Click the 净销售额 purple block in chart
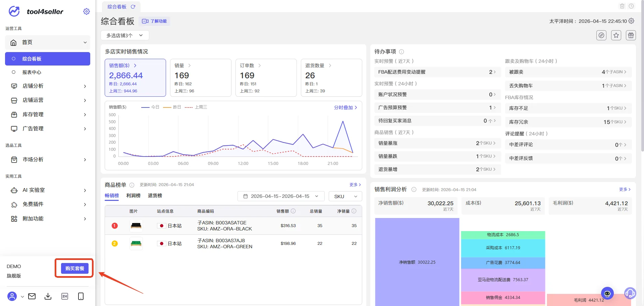This screenshot has height=306, width=644. pyautogui.click(x=417, y=262)
